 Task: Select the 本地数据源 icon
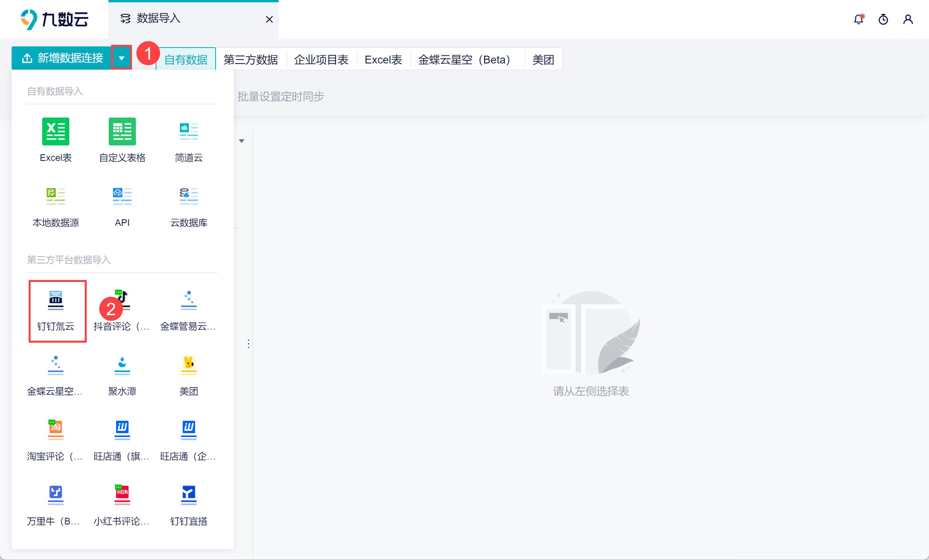[x=56, y=197]
